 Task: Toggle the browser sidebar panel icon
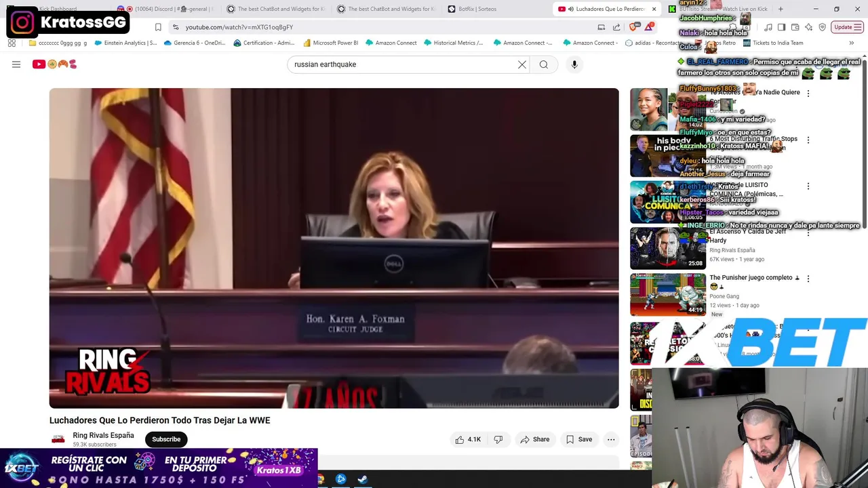[781, 27]
